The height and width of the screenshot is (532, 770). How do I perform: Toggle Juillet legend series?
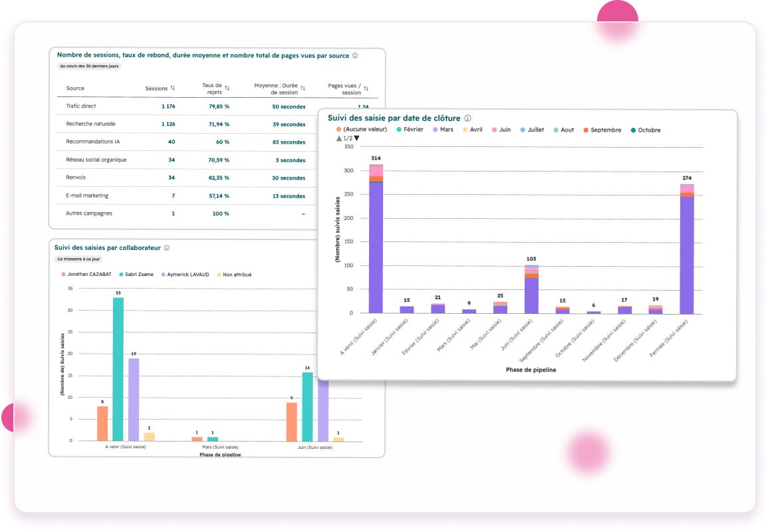[532, 130]
